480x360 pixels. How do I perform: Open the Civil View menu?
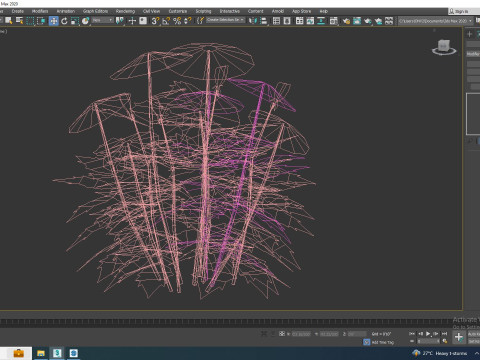point(151,11)
